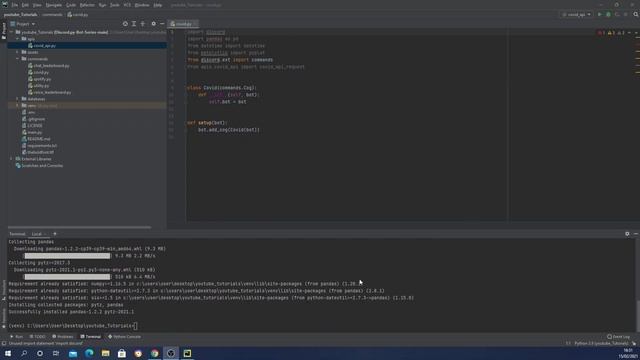Open Project panel gear settings
This screenshot has height=360, width=640.
[x=153, y=24]
